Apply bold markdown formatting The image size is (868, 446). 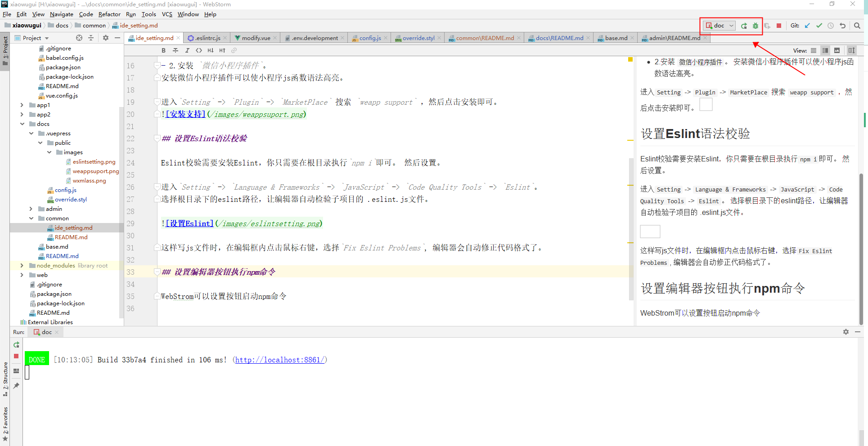(x=163, y=50)
